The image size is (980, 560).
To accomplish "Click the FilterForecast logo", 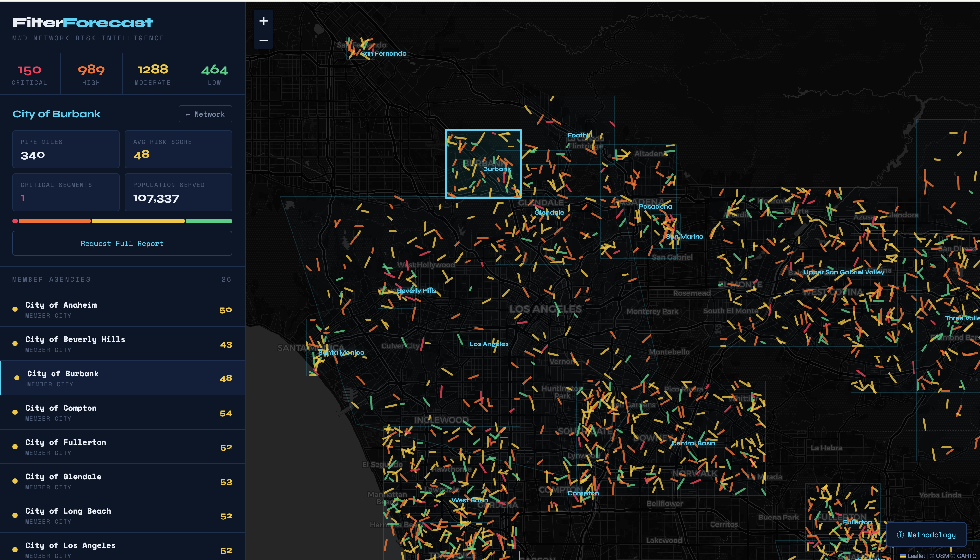I will coord(83,23).
